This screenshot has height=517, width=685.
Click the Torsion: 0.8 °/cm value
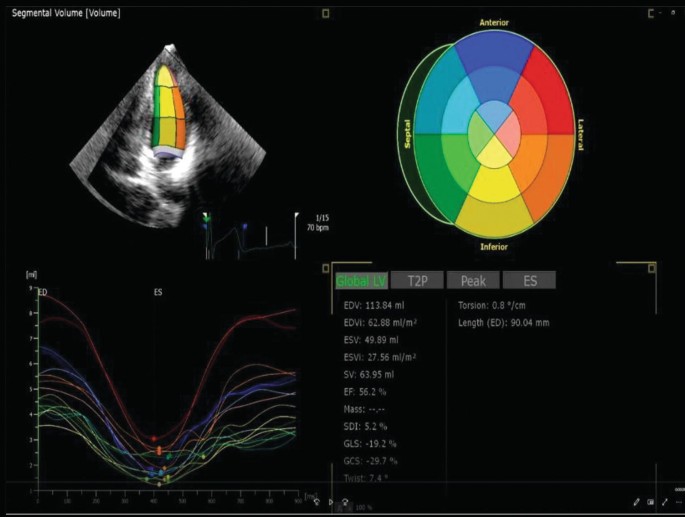491,305
